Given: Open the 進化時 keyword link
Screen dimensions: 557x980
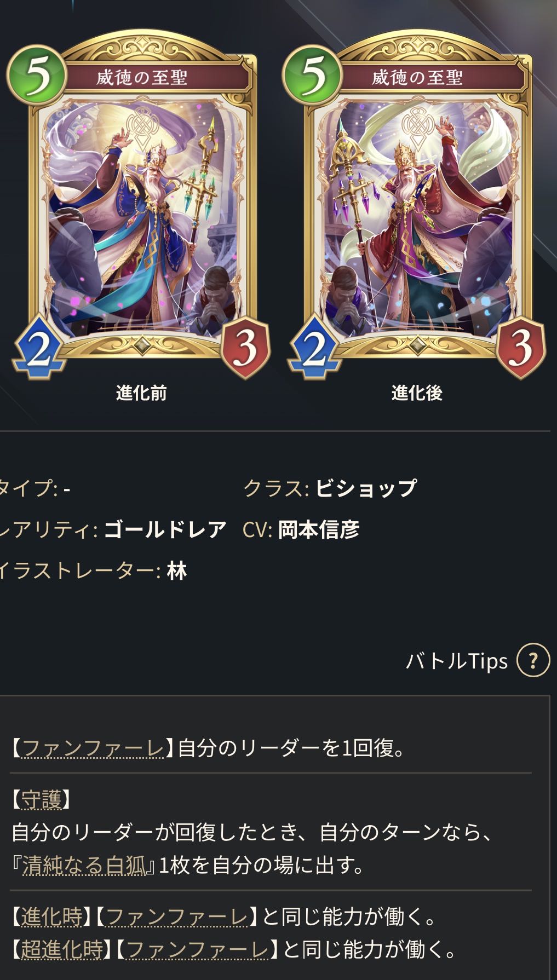Looking at the screenshot, I should click(52, 916).
